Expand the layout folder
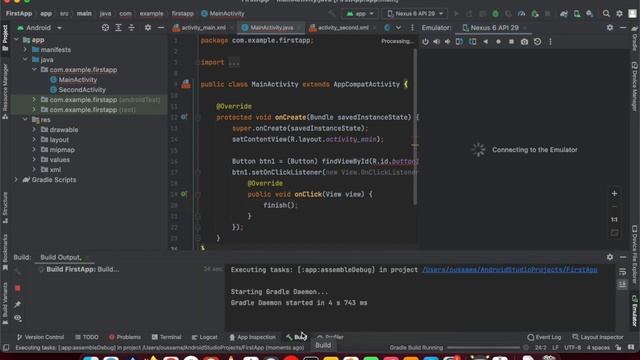The height and width of the screenshot is (360, 640). [x=34, y=140]
